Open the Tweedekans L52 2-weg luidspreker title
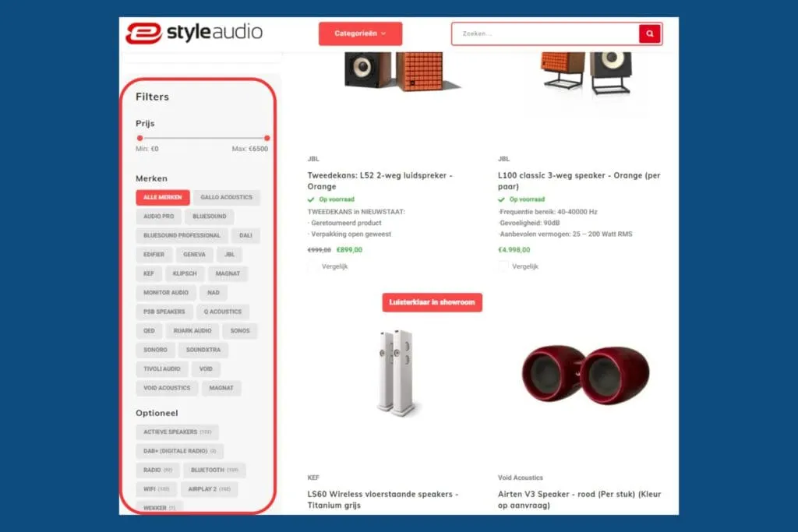The image size is (798, 532). (380, 181)
